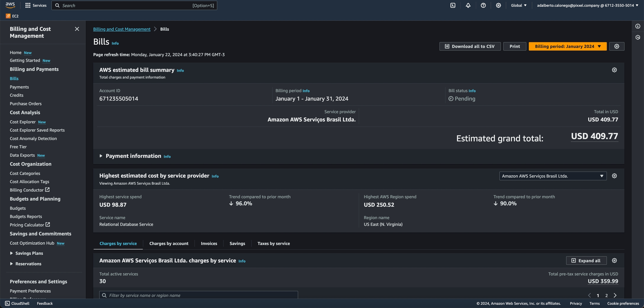Click the notifications bell icon
This screenshot has width=644, height=308.
pyautogui.click(x=468, y=5)
